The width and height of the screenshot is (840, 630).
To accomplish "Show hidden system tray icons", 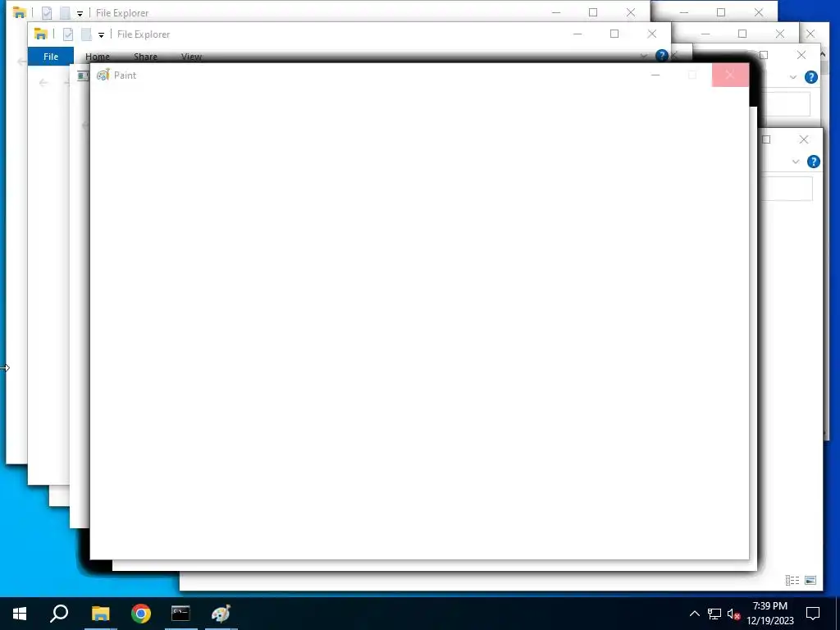I will pyautogui.click(x=694, y=614).
